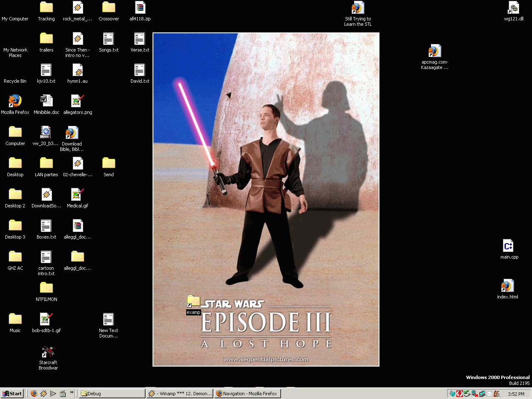532x399 pixels.
Task: Select the Minibible.doc Word document
Action: pyautogui.click(x=46, y=101)
